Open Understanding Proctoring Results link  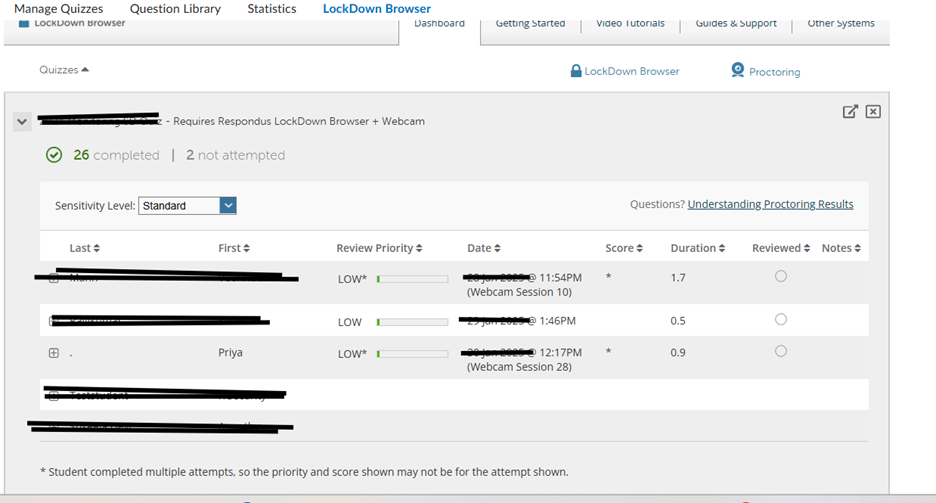tap(770, 204)
